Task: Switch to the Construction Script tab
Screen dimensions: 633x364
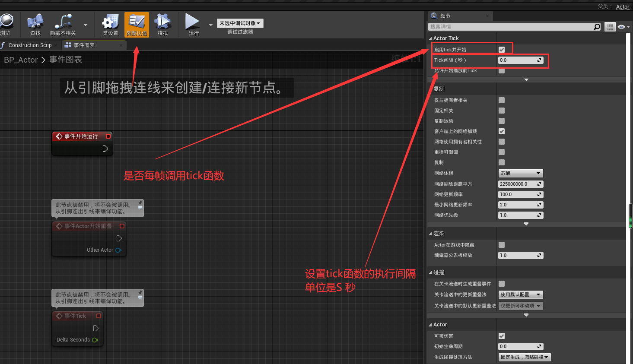Action: point(30,45)
